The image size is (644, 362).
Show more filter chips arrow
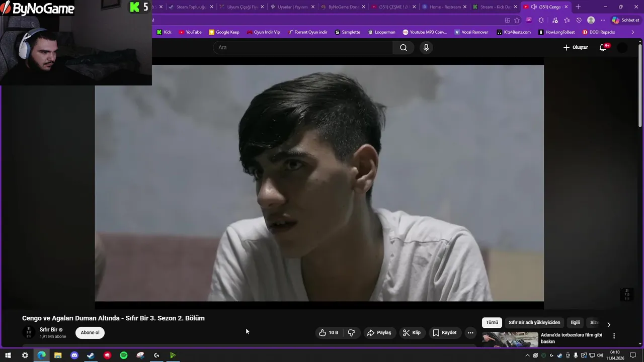[x=609, y=324]
